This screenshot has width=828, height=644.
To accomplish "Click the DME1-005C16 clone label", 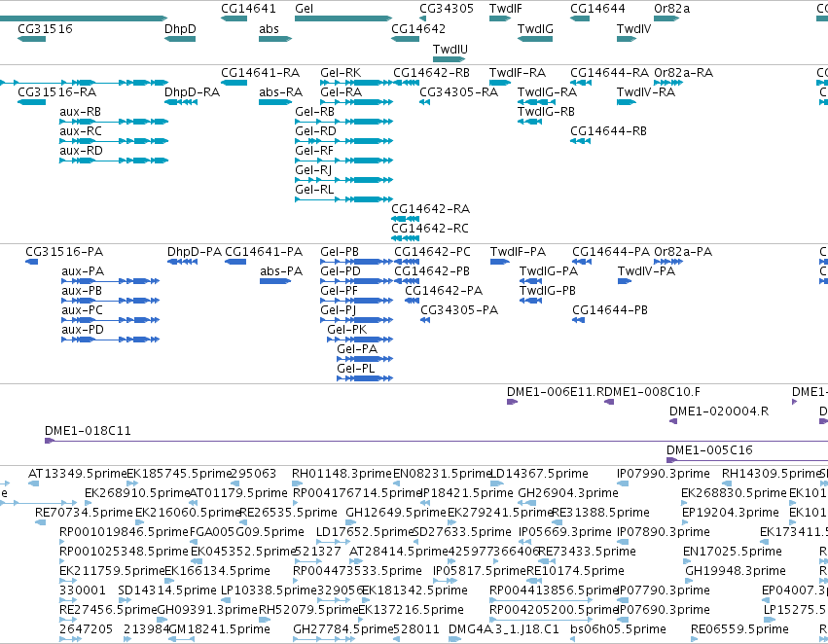I will click(x=709, y=450).
